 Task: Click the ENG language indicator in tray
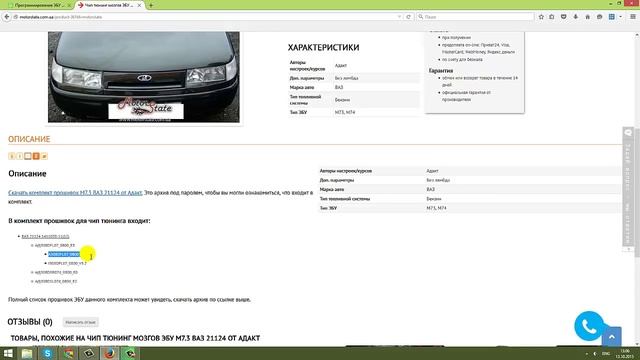[606, 353]
